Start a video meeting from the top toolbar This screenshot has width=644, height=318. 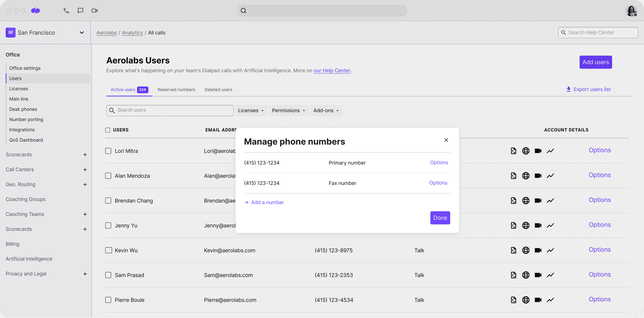click(94, 10)
